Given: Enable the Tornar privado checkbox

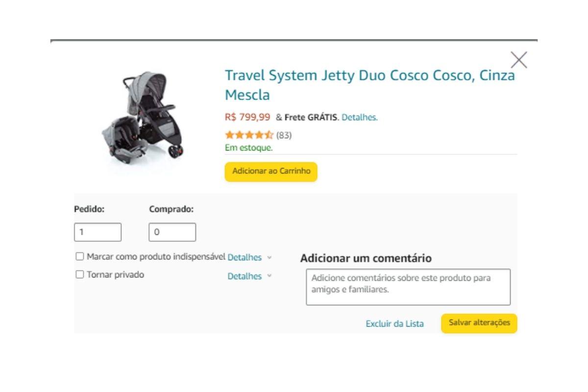Looking at the screenshot, I should 80,275.
